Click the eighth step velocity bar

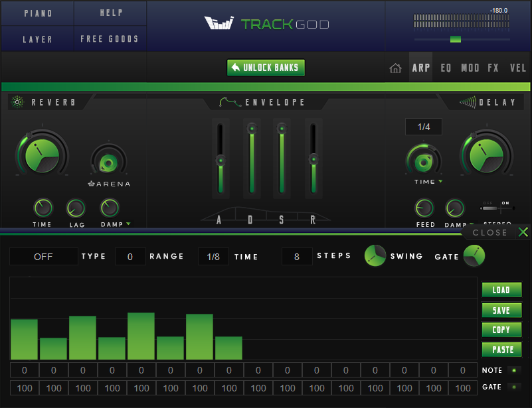click(228, 348)
